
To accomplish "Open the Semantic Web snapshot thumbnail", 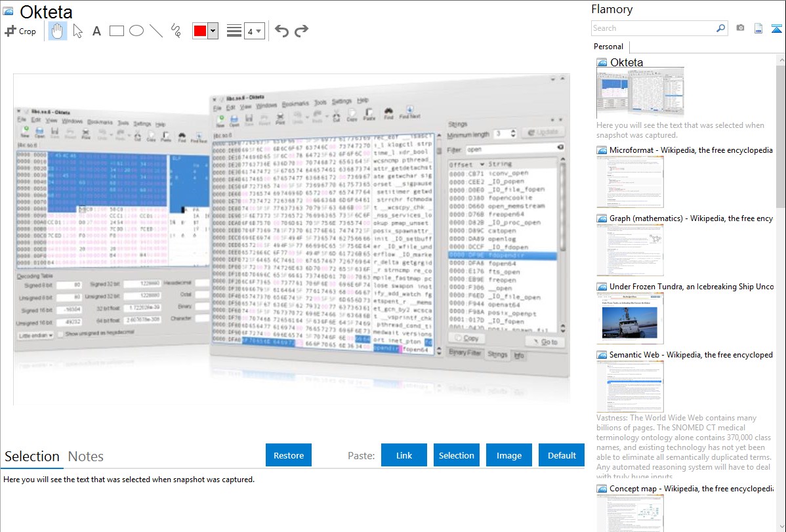I will pos(630,386).
